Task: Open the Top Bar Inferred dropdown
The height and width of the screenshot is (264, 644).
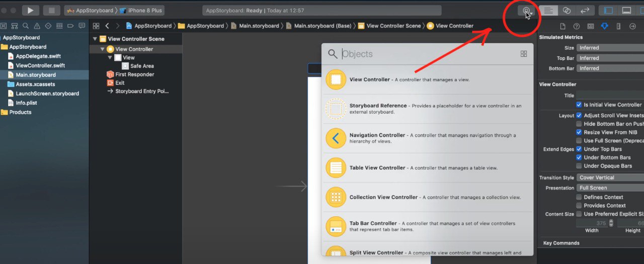Action: coord(610,58)
